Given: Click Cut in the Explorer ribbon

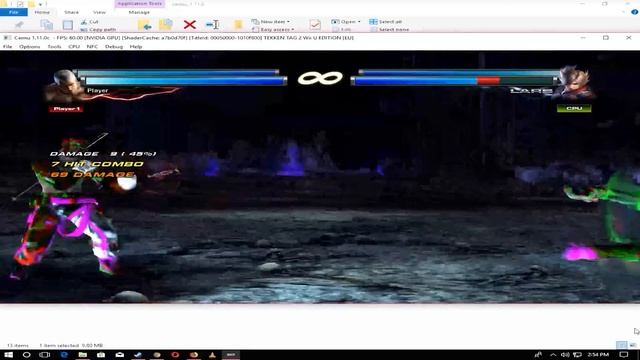Looking at the screenshot, I should [90, 22].
